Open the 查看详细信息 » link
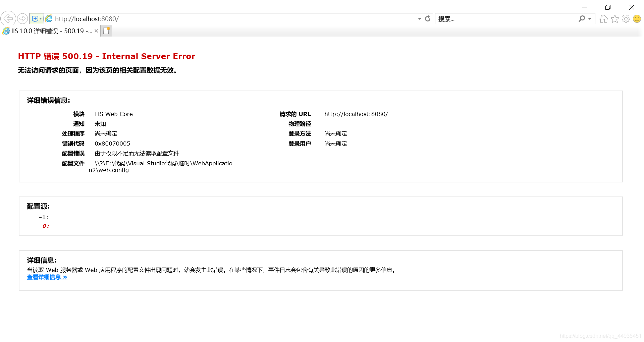The height and width of the screenshot is (342, 644). [47, 277]
